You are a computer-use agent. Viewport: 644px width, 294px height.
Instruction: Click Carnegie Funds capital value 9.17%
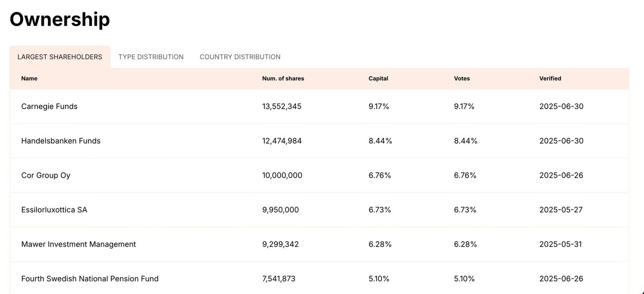pyautogui.click(x=379, y=106)
